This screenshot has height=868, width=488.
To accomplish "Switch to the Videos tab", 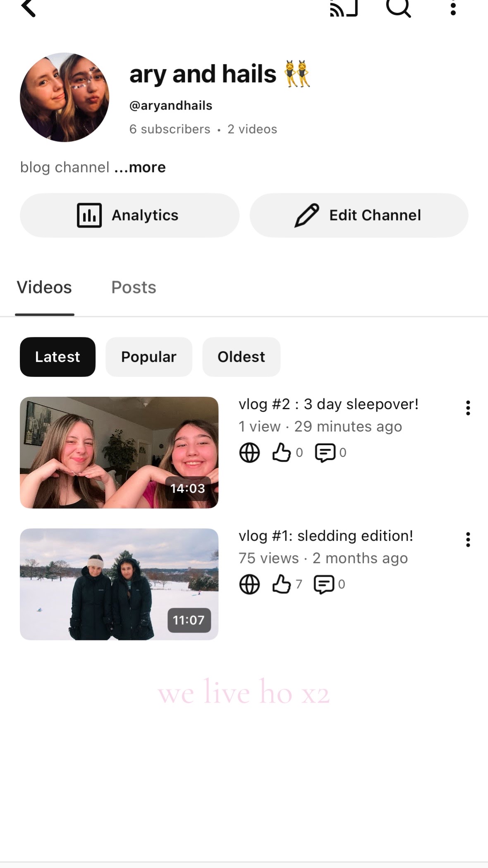I will pos(44,287).
